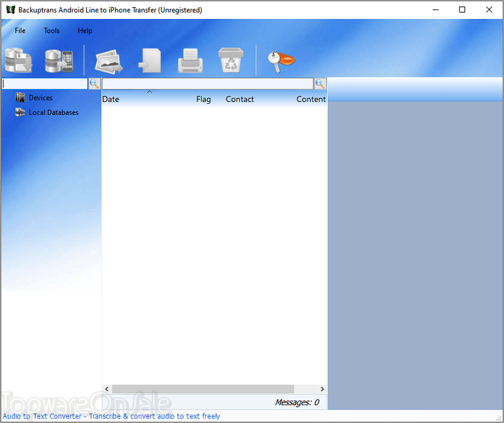Viewport: 504px width, 423px height.
Task: Maximize the Backuptrans window
Action: [462, 10]
